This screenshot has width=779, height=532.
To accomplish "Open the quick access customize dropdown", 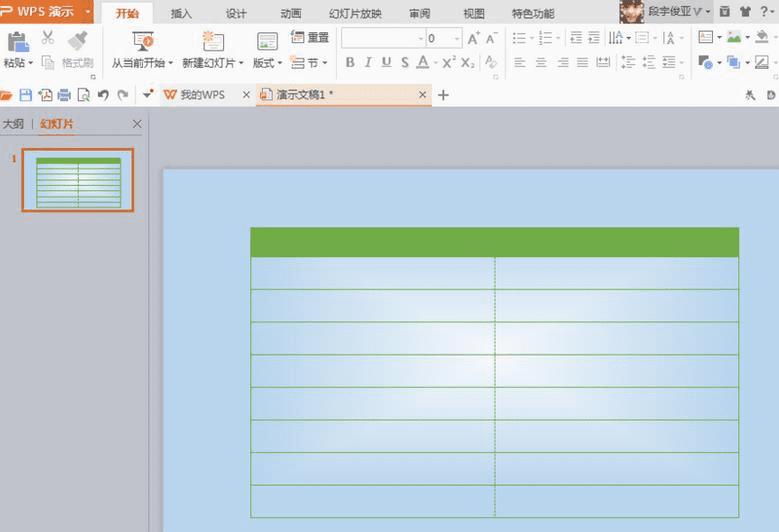I will point(148,94).
